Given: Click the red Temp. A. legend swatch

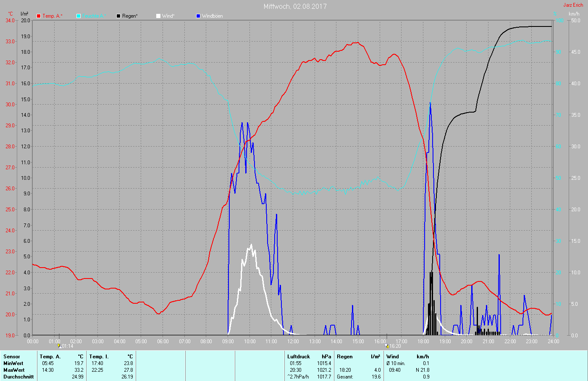Looking at the screenshot, I should pos(39,16).
